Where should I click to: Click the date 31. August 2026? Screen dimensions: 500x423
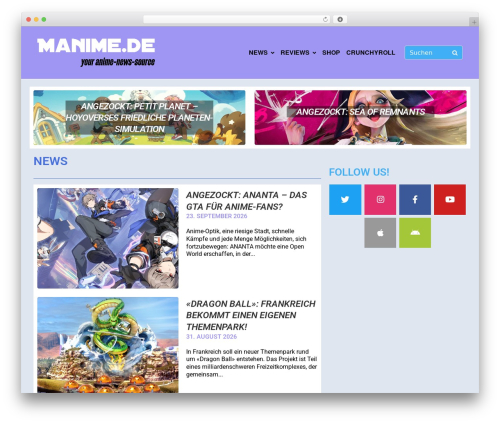click(x=211, y=337)
